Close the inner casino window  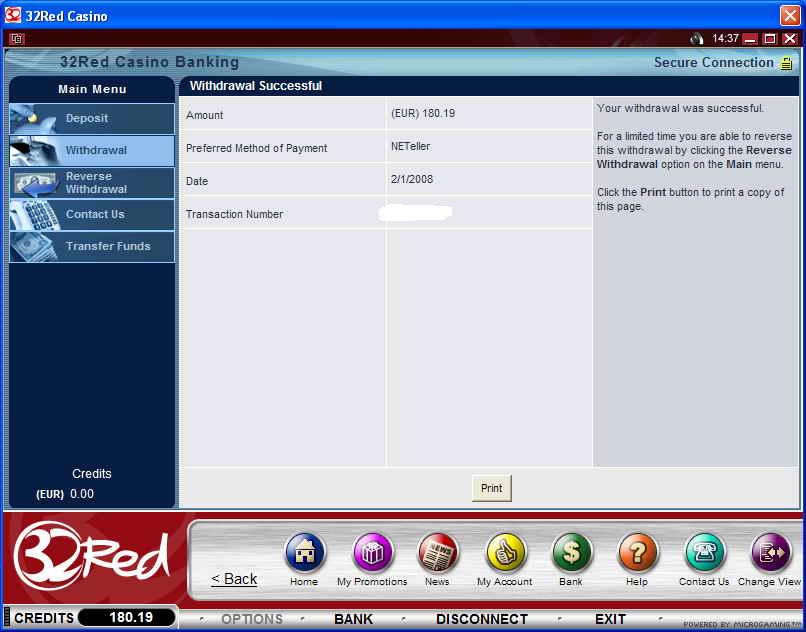click(790, 39)
